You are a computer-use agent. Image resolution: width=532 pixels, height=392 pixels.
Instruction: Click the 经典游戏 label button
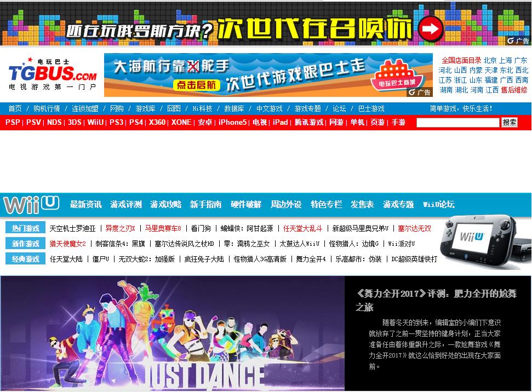pos(25,259)
